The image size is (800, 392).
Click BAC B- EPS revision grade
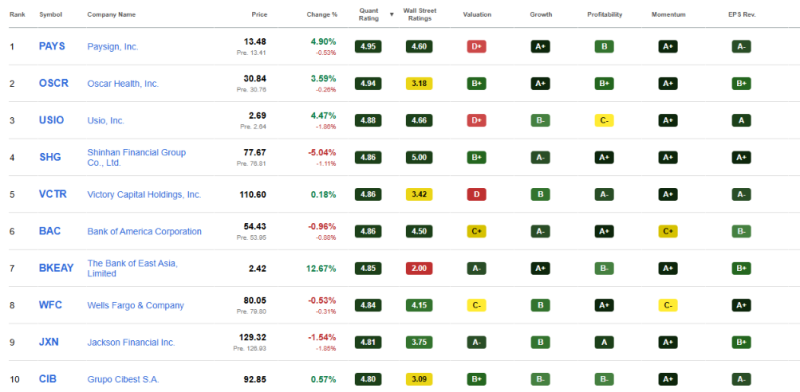click(x=741, y=231)
